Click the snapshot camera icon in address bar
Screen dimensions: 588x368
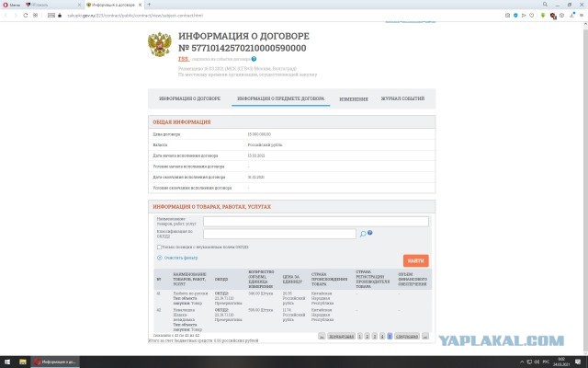(507, 16)
